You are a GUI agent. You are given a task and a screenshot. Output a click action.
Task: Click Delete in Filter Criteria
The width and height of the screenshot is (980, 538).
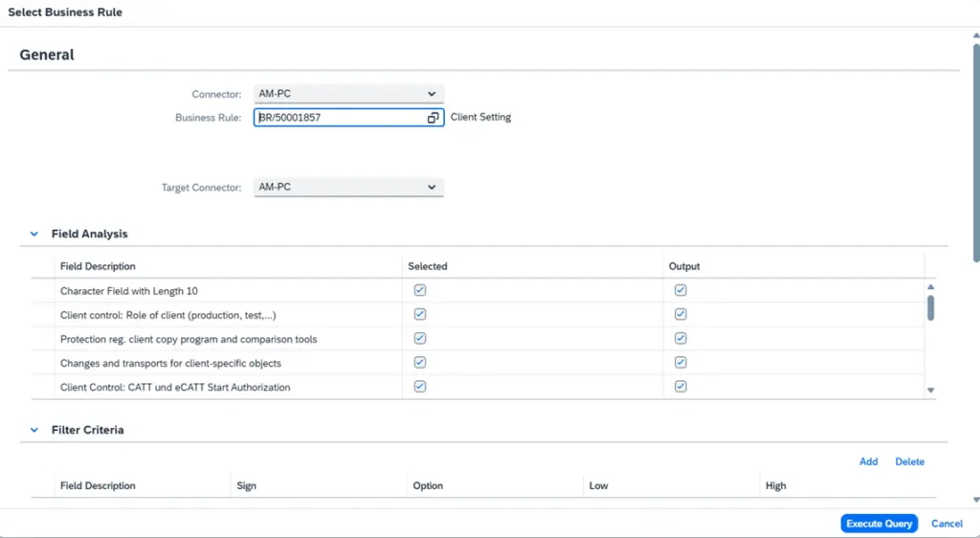pyautogui.click(x=909, y=461)
